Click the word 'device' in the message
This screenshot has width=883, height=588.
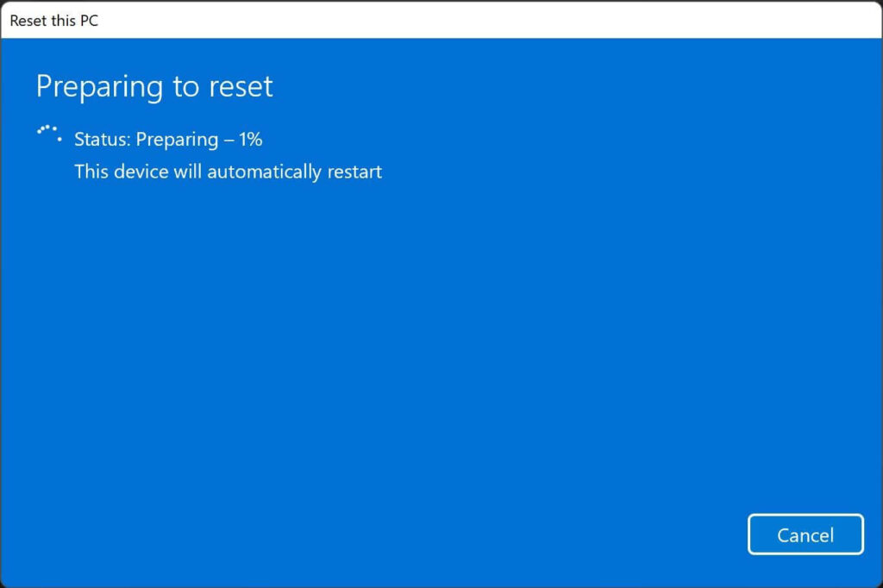coord(141,172)
